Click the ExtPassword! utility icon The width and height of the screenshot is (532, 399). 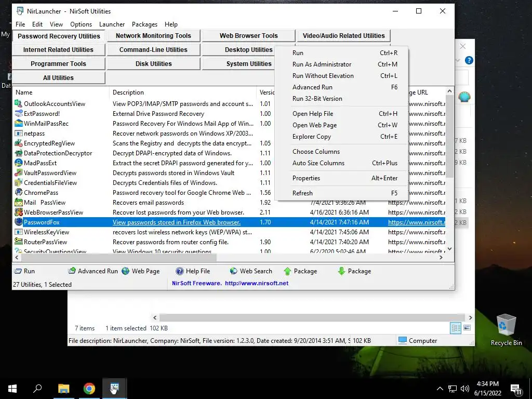[x=18, y=113]
